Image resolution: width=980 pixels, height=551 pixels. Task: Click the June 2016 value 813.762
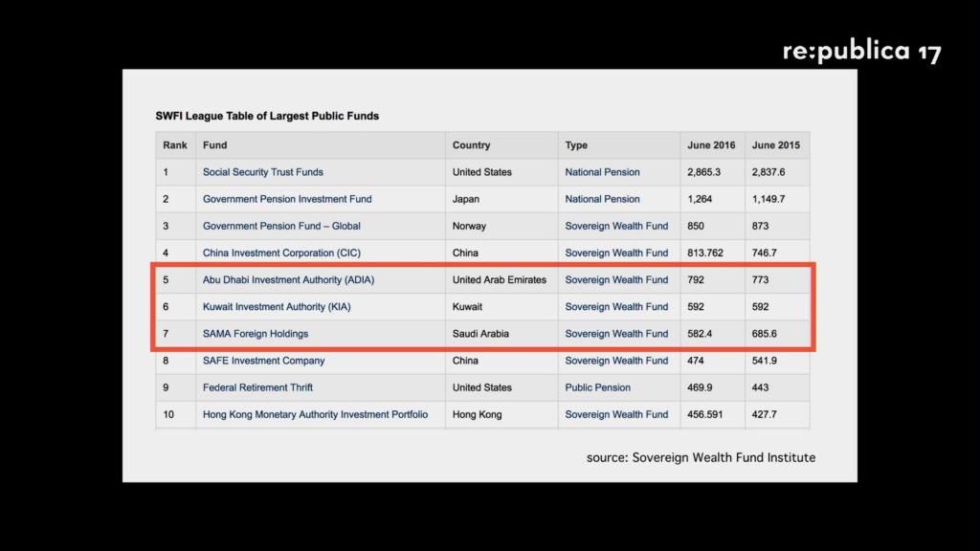point(705,253)
